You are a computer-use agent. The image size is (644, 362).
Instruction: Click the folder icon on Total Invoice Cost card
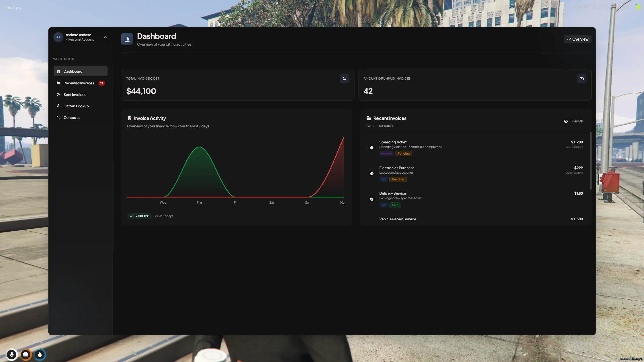pyautogui.click(x=344, y=79)
